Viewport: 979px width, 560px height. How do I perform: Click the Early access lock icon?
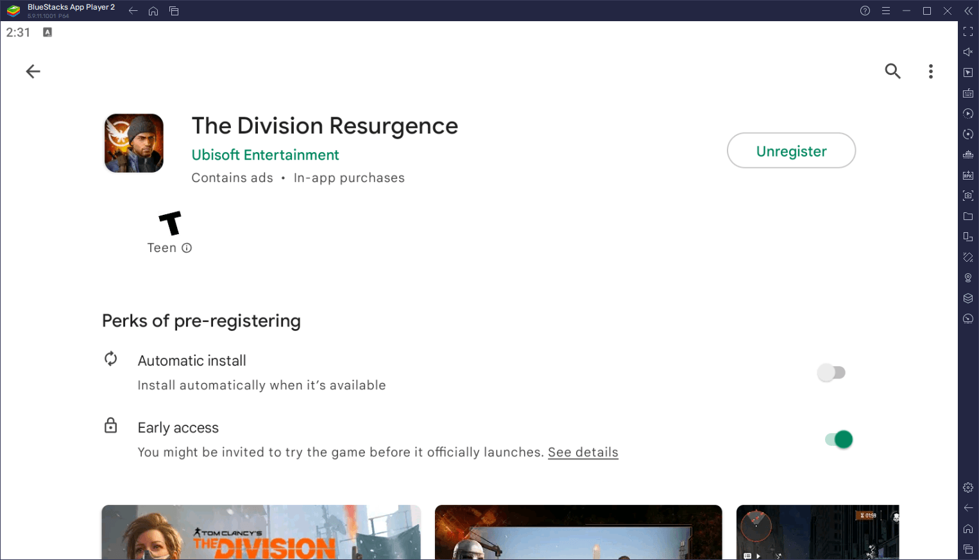pyautogui.click(x=110, y=425)
